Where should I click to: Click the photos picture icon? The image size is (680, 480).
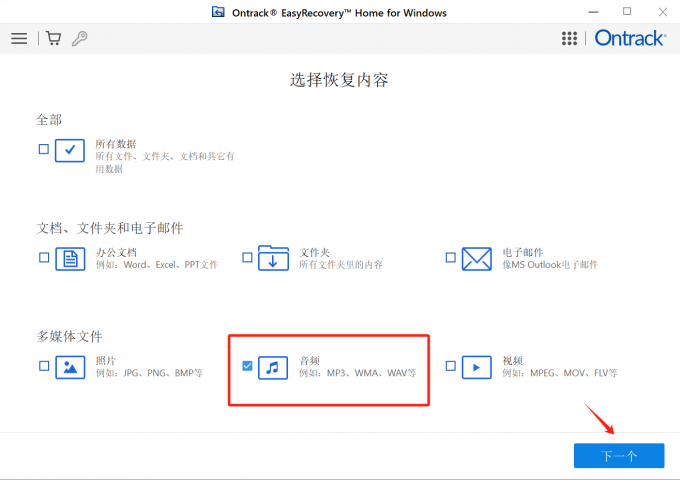pos(70,367)
